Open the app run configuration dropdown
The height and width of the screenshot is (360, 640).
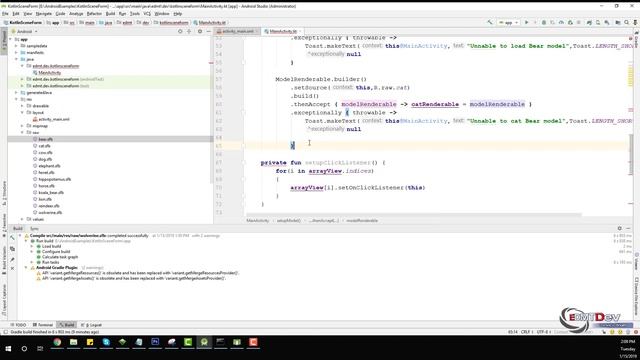click(x=508, y=22)
